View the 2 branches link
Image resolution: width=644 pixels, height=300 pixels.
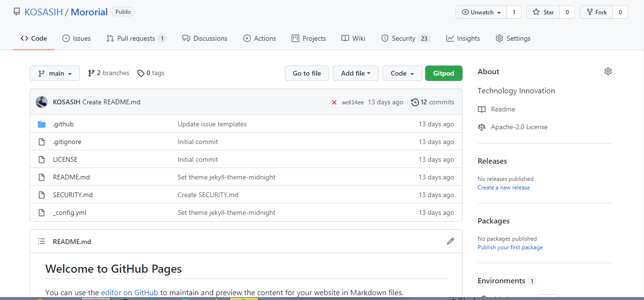[x=109, y=73]
